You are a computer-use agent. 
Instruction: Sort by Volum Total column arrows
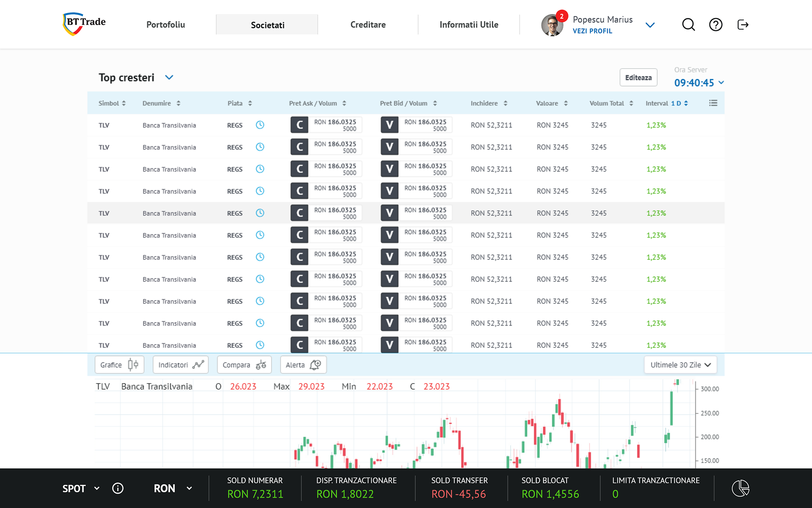pyautogui.click(x=631, y=103)
